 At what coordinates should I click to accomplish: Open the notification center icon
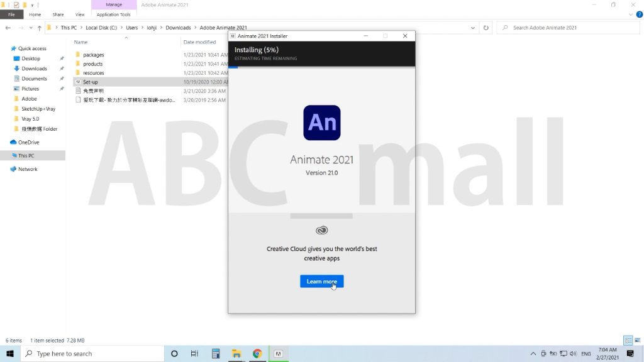630,353
